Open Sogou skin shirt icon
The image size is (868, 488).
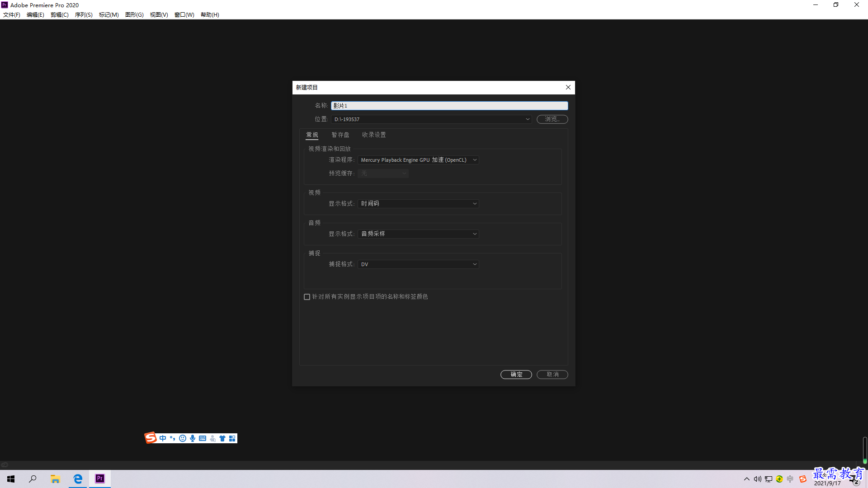(222, 438)
